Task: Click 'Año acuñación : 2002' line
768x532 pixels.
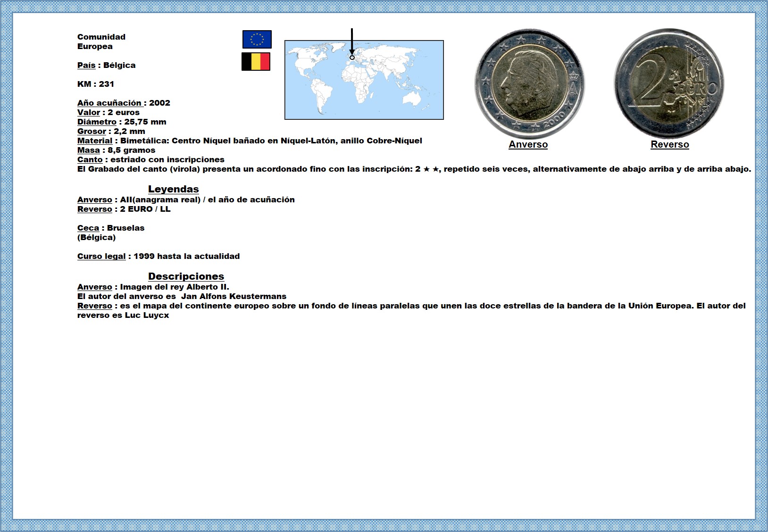Action: [x=124, y=103]
